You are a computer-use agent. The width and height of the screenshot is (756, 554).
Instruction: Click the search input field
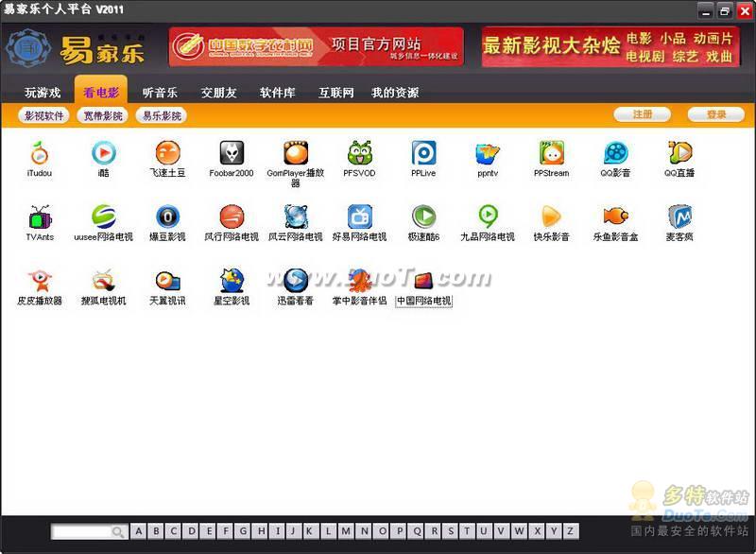pyautogui.click(x=82, y=531)
